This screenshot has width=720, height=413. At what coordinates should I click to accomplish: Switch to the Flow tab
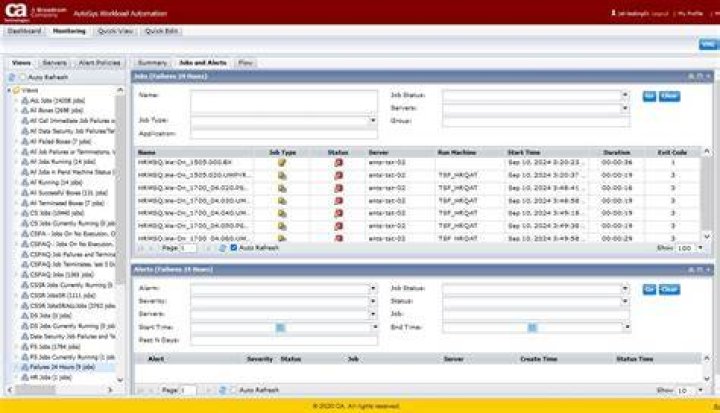point(246,63)
